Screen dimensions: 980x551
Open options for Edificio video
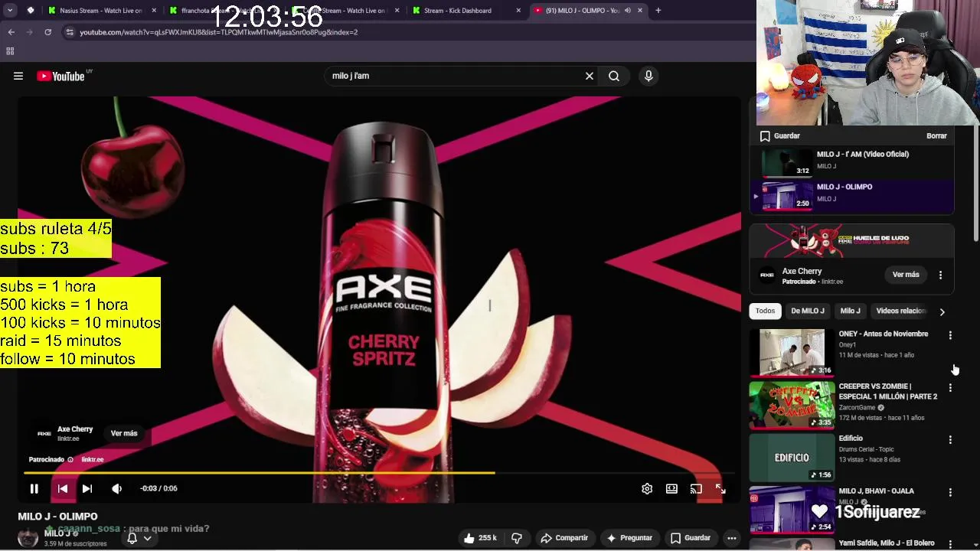click(x=950, y=440)
